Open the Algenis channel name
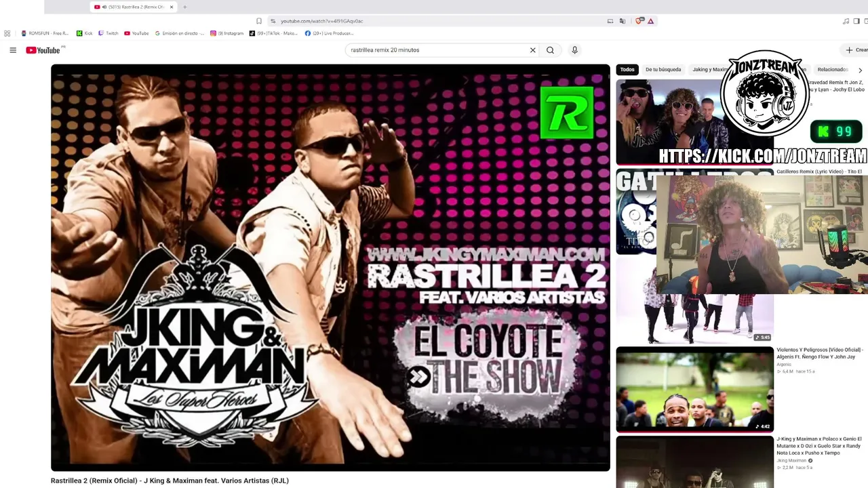Screen dimensions: 868x488 coord(784,365)
